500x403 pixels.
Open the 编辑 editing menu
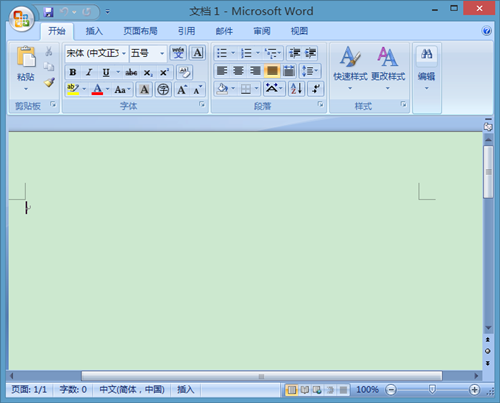coord(427,68)
